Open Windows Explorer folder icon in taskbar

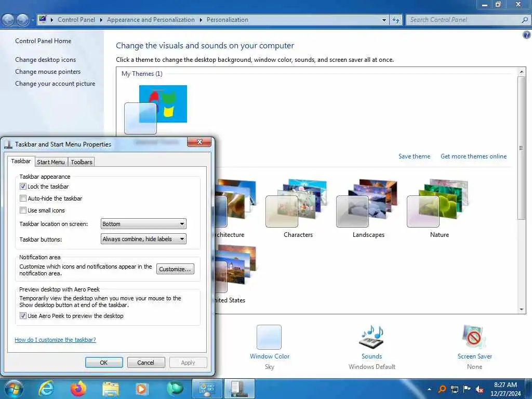[x=110, y=389]
